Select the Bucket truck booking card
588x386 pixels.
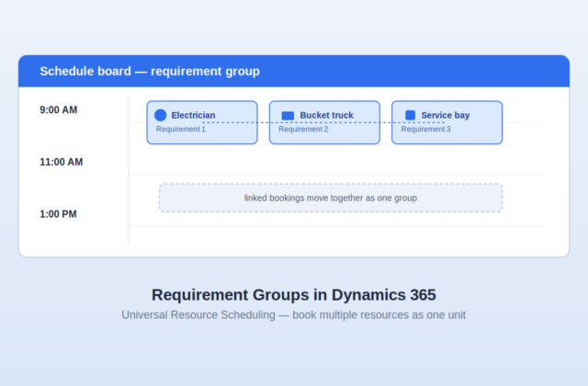coord(324,122)
